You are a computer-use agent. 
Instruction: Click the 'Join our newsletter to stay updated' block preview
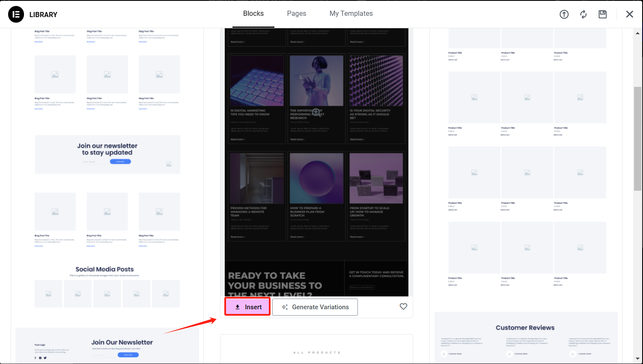[107, 154]
